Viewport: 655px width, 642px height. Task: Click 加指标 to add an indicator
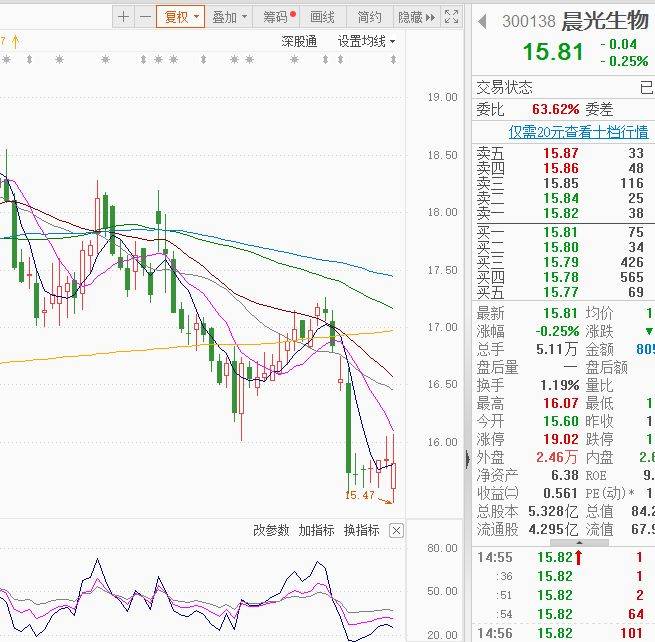pos(316,531)
